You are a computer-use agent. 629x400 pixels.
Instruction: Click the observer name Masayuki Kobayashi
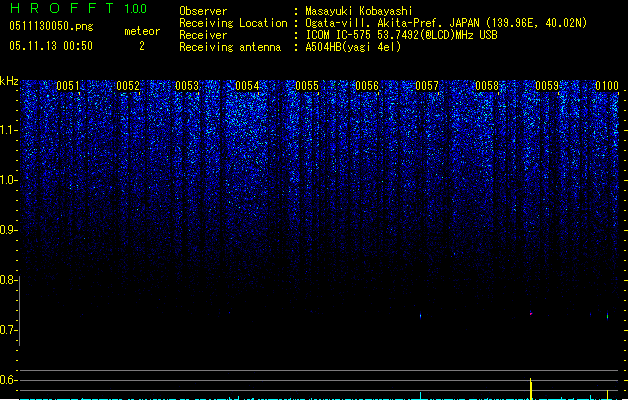coord(359,11)
